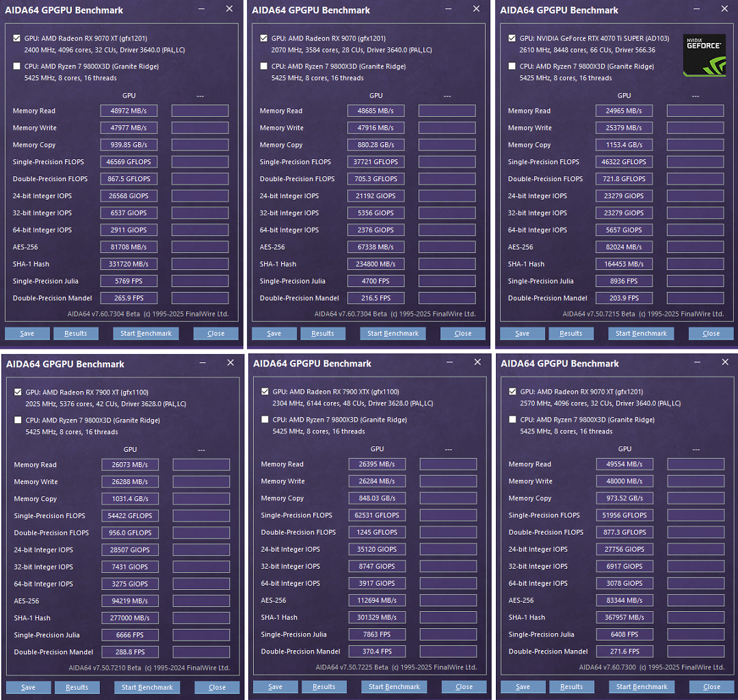Viewport: 738px width, 700px height.
Task: Save results in the RX 7900 XT window
Action: pos(29,687)
